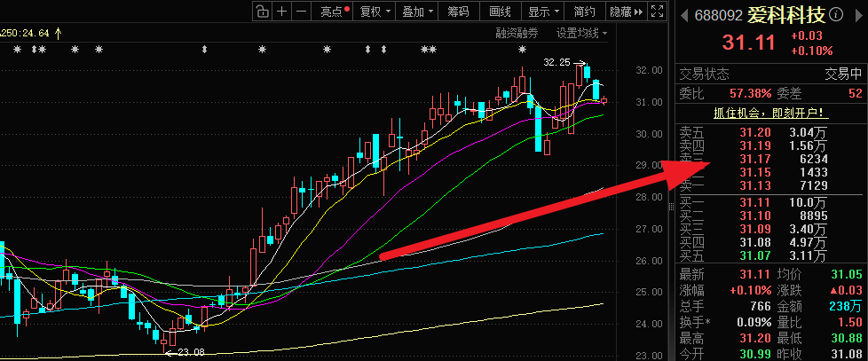Image resolution: width=868 pixels, height=361 pixels.
Task: Select sell price 31.17
Action: coord(756,160)
